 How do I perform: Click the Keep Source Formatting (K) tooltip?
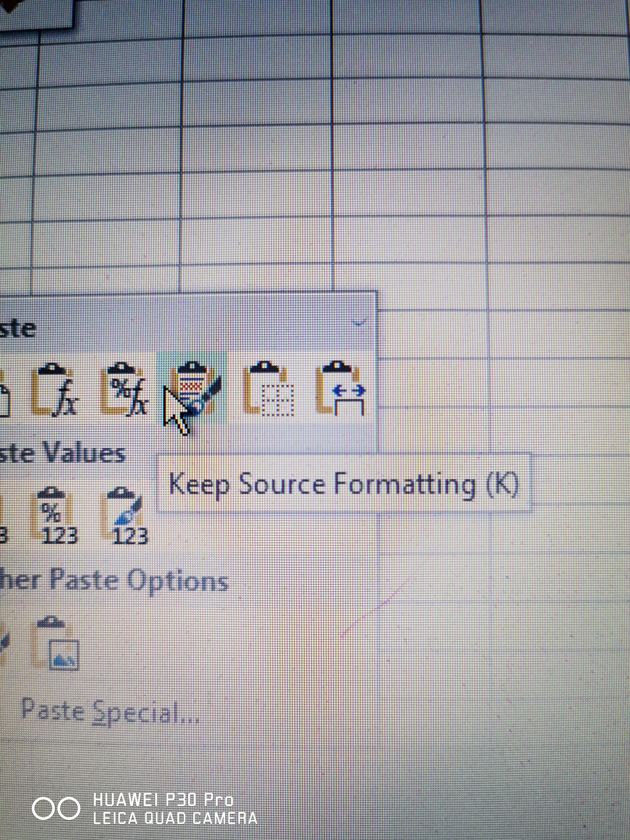pos(343,484)
